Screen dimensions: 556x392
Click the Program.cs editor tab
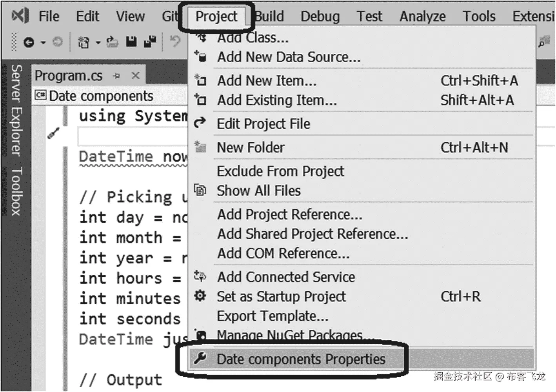pos(69,76)
